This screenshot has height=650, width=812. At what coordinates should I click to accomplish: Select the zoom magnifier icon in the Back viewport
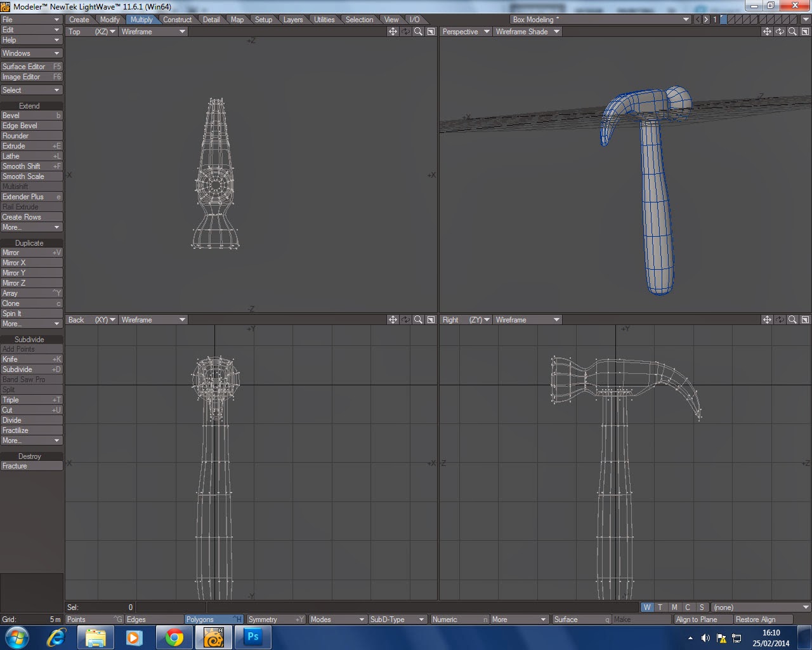[418, 319]
